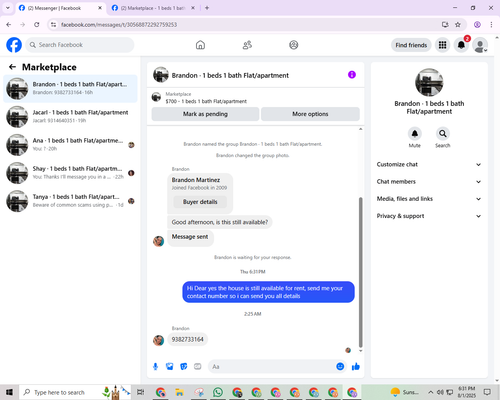Bookmark this page with the star icon
Screen dimensions: 500x400
click(458, 24)
